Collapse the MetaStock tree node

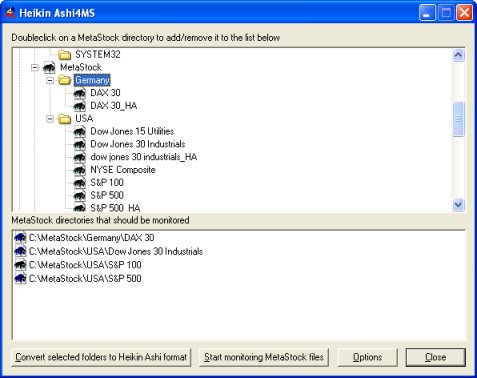[35, 68]
